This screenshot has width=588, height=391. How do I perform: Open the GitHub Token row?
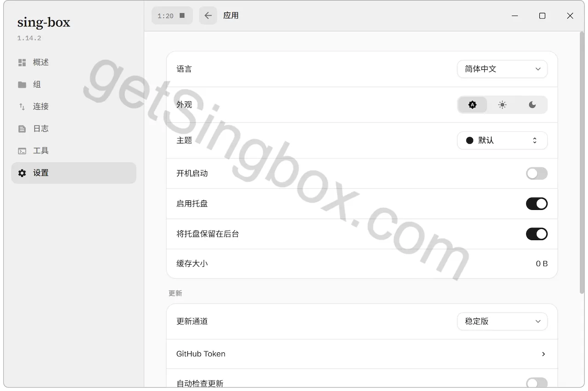click(362, 354)
